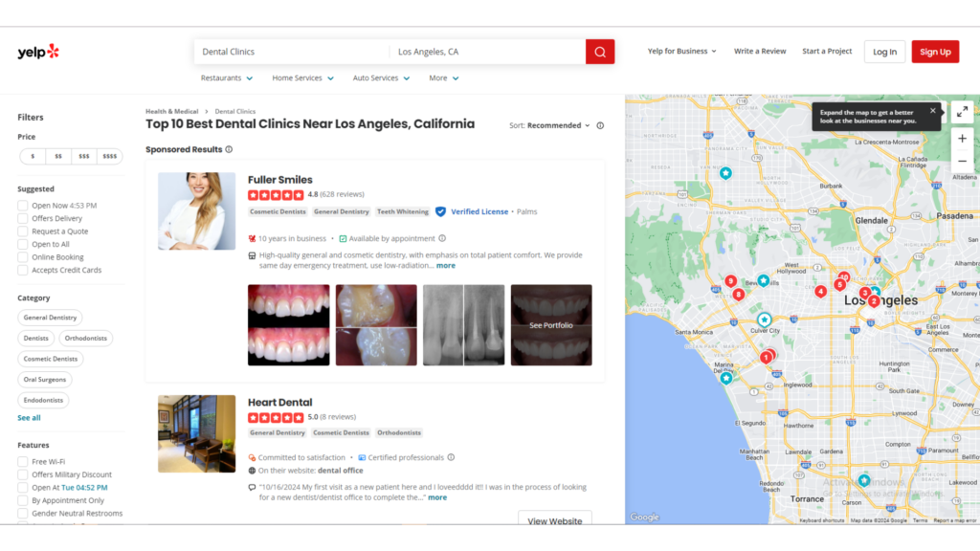Screen dimensions: 980x551
Task: Select the $$ price filter
Action: pos(58,156)
